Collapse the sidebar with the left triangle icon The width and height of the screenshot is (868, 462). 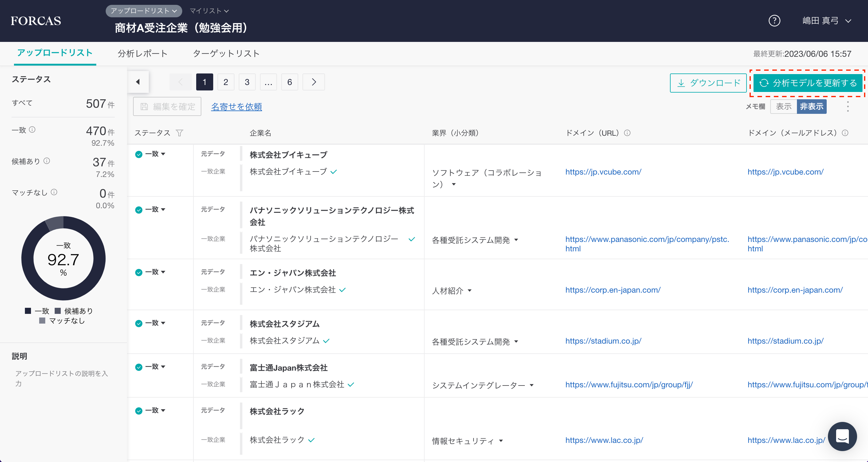[x=138, y=82]
